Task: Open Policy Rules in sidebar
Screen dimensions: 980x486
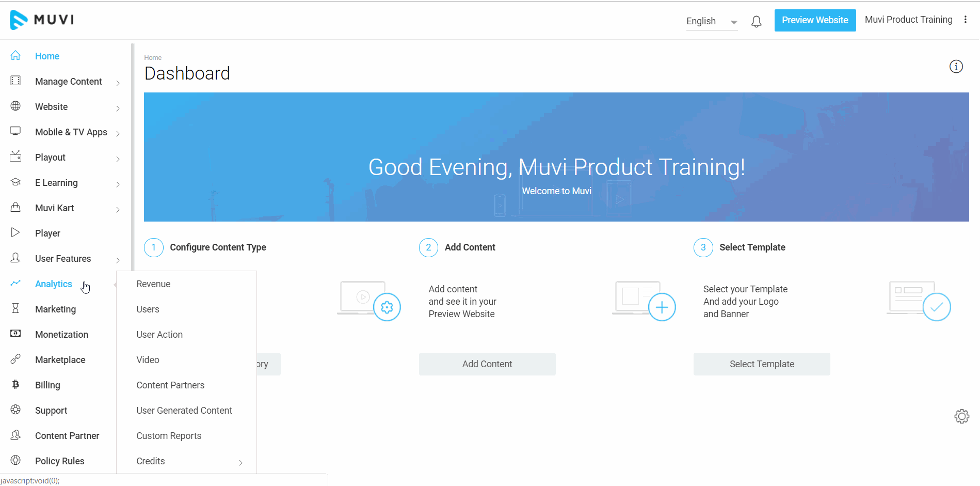Action: [59, 461]
